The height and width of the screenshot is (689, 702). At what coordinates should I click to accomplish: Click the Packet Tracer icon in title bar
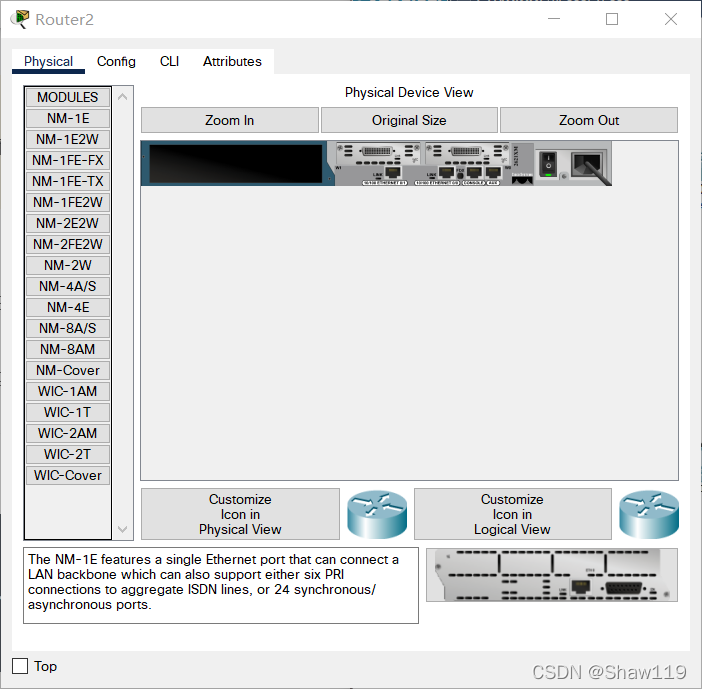19,19
